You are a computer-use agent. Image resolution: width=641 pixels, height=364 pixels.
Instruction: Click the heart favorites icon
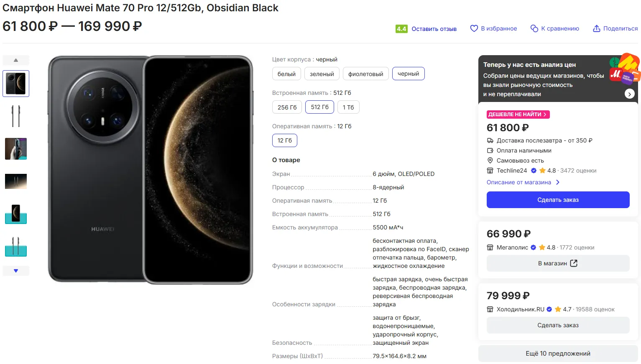click(474, 28)
